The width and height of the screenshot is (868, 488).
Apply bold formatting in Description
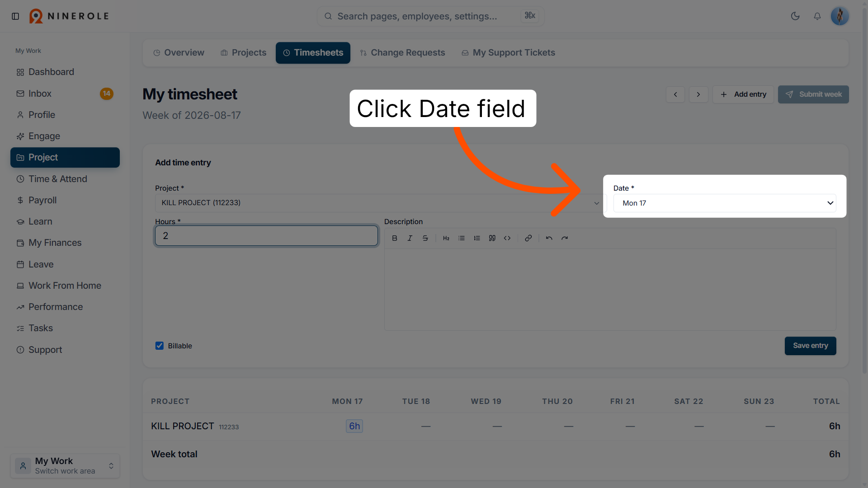(x=395, y=238)
